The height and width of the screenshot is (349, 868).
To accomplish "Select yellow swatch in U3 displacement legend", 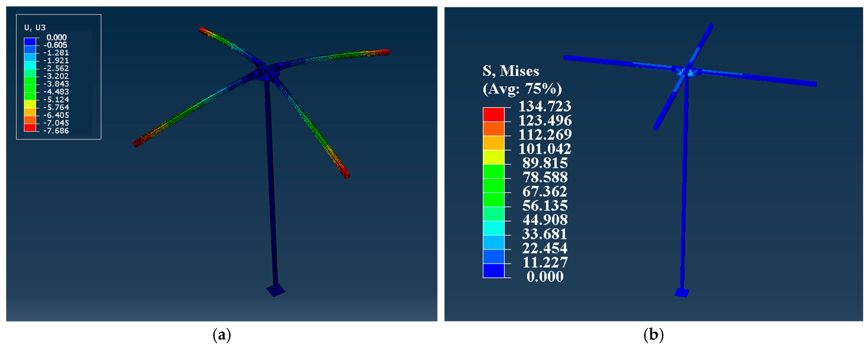I will pos(30,104).
